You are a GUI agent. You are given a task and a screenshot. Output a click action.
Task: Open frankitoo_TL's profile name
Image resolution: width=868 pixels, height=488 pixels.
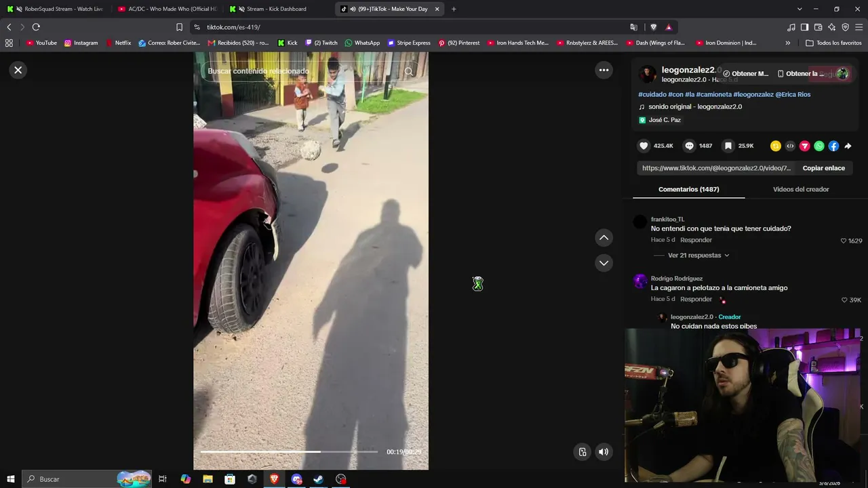point(667,220)
